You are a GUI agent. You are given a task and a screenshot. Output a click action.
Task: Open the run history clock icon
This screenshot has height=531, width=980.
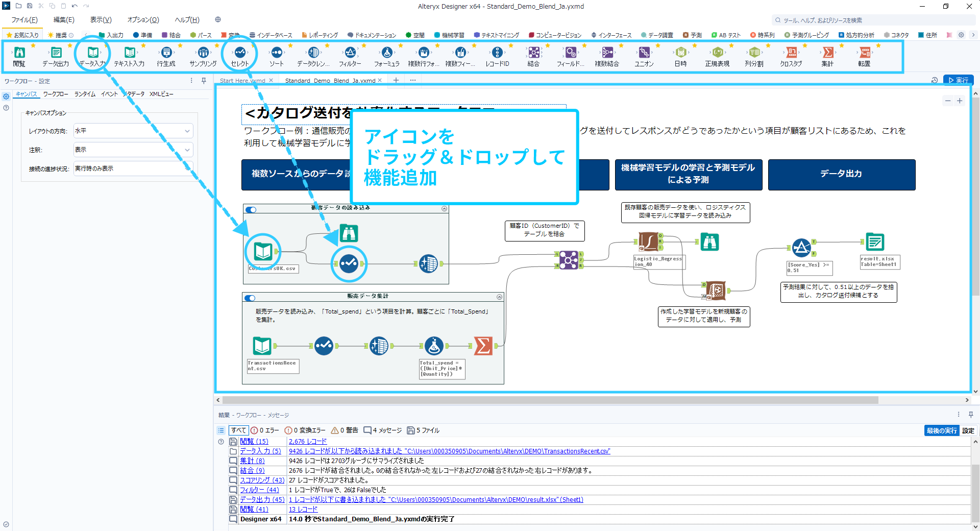[935, 80]
